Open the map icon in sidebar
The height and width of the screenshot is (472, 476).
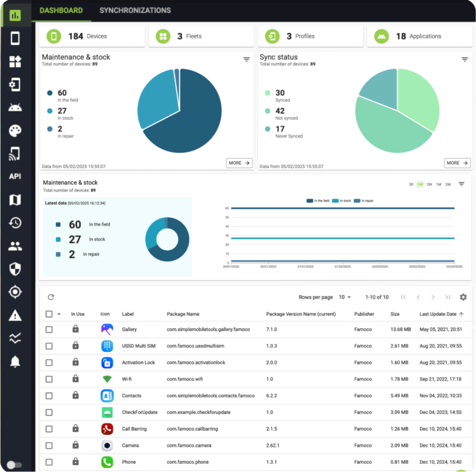click(x=15, y=200)
